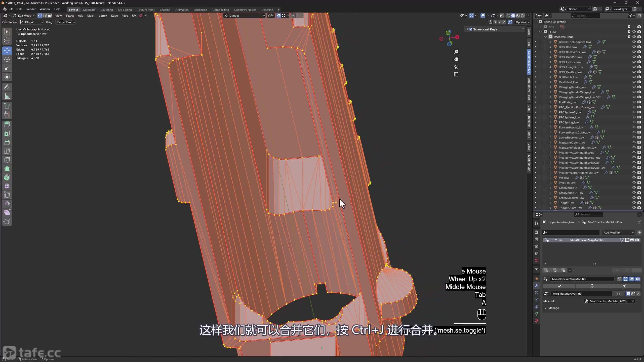Image resolution: width=644 pixels, height=362 pixels.
Task: Select the Bevel tool
Action: pos(7,142)
